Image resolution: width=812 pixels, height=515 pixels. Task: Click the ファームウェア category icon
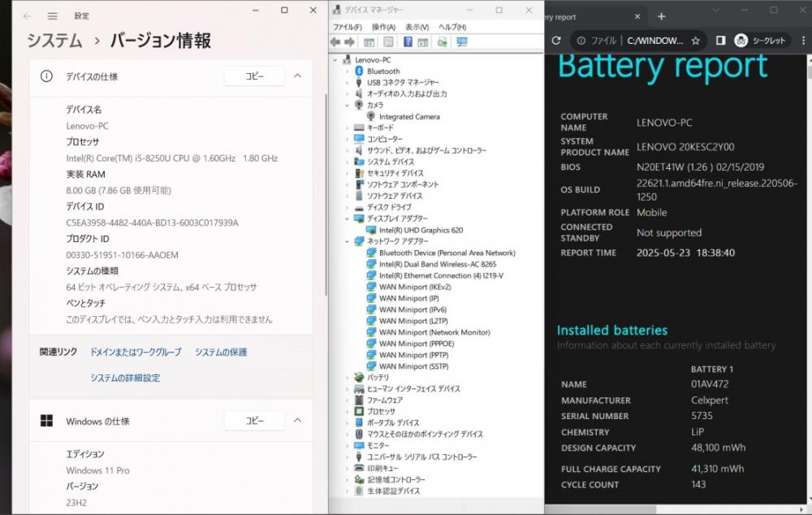tap(359, 400)
